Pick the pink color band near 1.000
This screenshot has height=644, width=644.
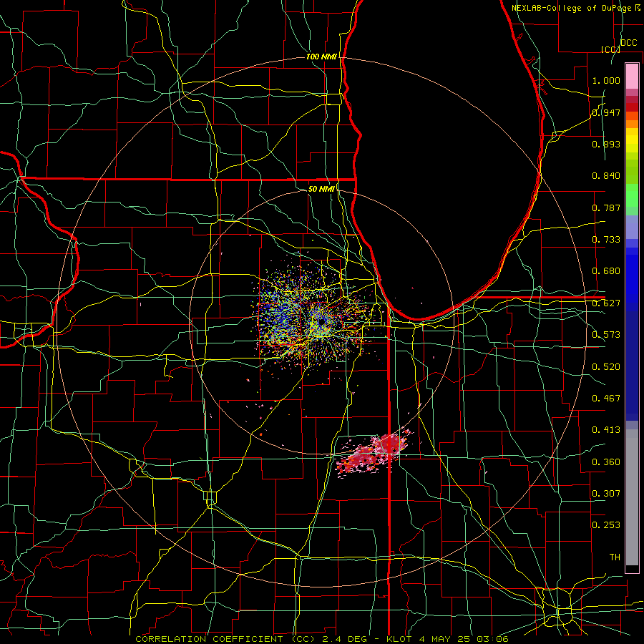[x=632, y=77]
